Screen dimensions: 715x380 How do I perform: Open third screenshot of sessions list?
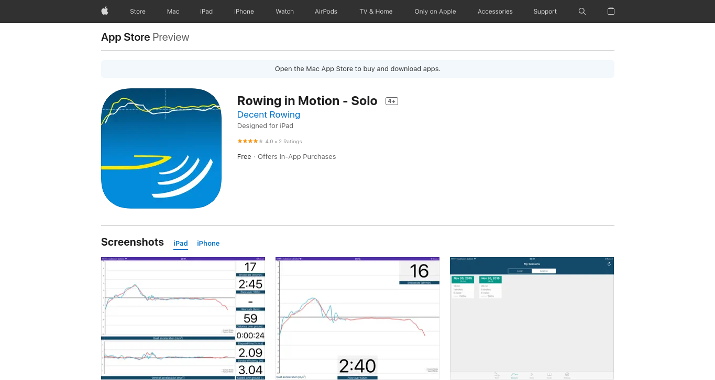coord(532,318)
